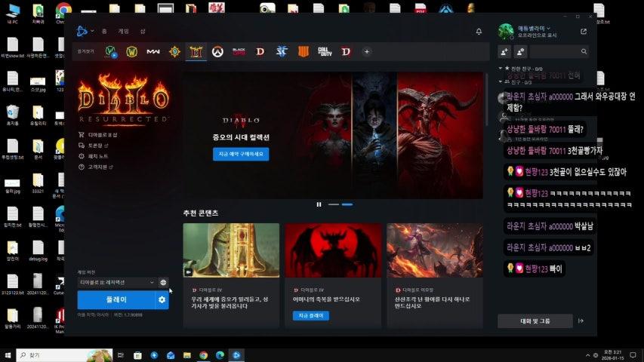The width and height of the screenshot is (644, 362).
Task: Click Battle.net icon in the taskbar
Action: 236,355
